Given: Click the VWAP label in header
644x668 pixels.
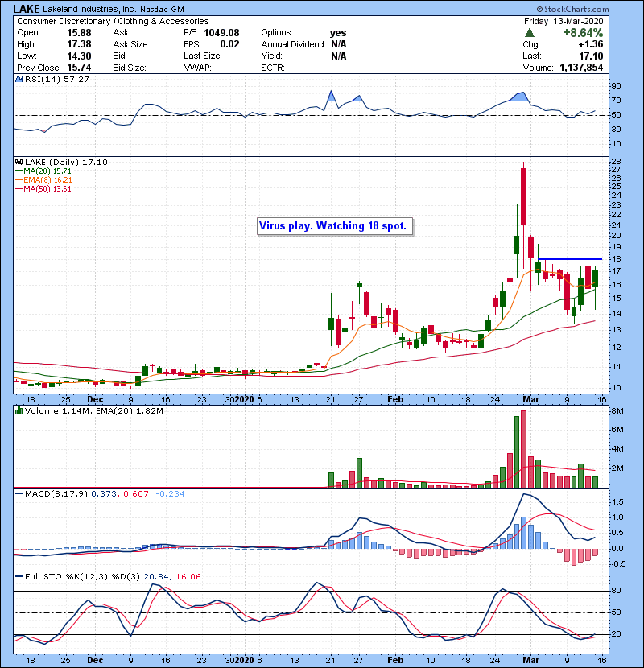Looking at the screenshot, I should (197, 68).
